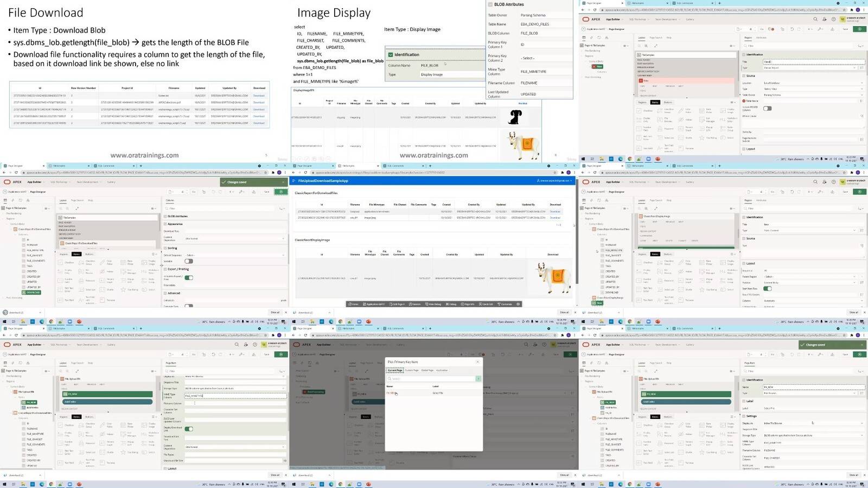The width and height of the screenshot is (868, 488).
Task: Choose P4_NEW in Pick Primary Key Item
Action: click(x=391, y=393)
